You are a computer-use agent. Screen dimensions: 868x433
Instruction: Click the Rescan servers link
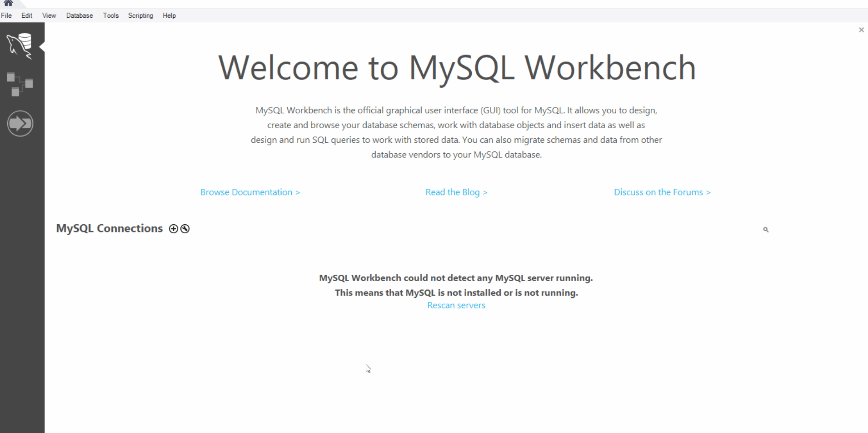pos(456,306)
